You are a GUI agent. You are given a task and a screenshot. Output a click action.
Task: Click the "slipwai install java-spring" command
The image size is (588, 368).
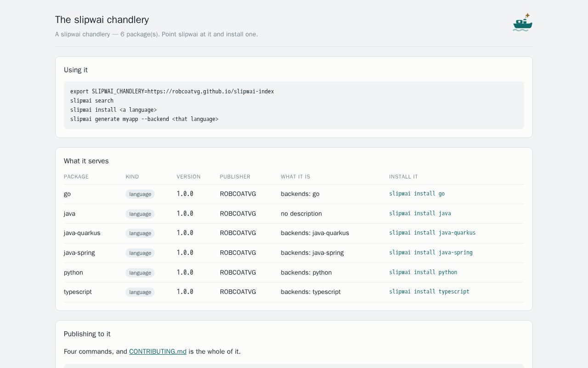[x=431, y=253]
